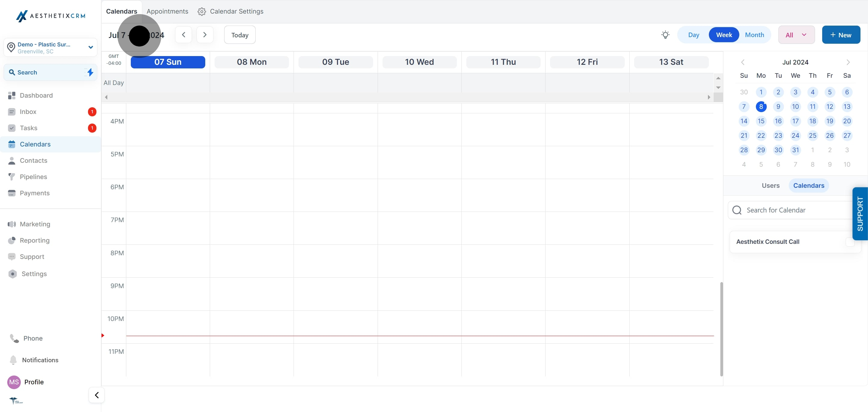Image resolution: width=868 pixels, height=412 pixels.
Task: Open Calendar Settings gear icon
Action: (x=202, y=11)
